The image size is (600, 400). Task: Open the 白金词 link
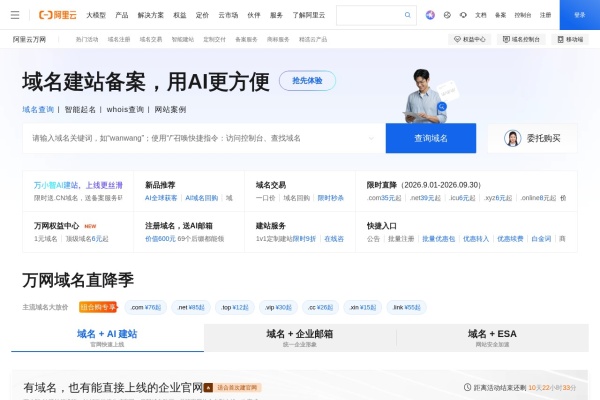click(x=541, y=239)
